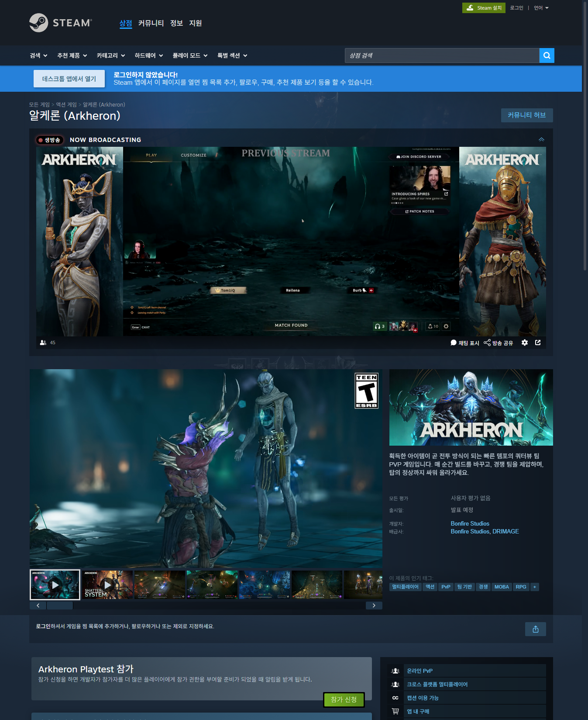The image size is (588, 720).
Task: Click the 앱 내 구매 cart icon
Action: (x=395, y=711)
